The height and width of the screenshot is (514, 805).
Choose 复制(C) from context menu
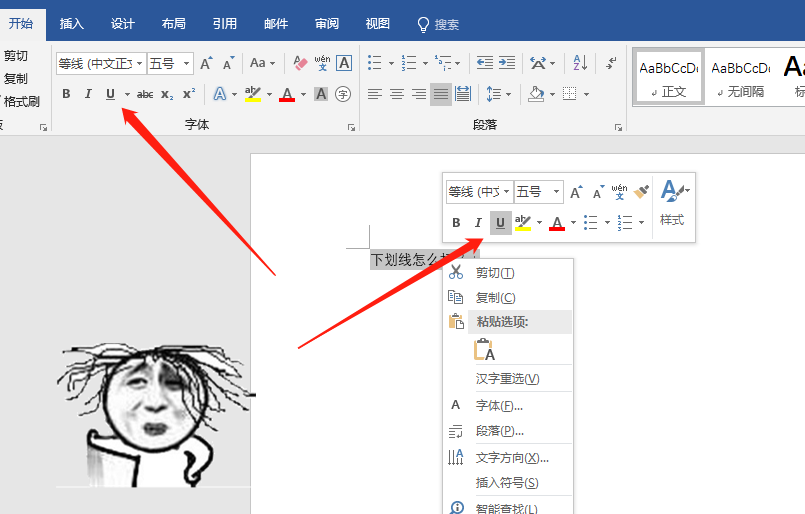click(508, 297)
